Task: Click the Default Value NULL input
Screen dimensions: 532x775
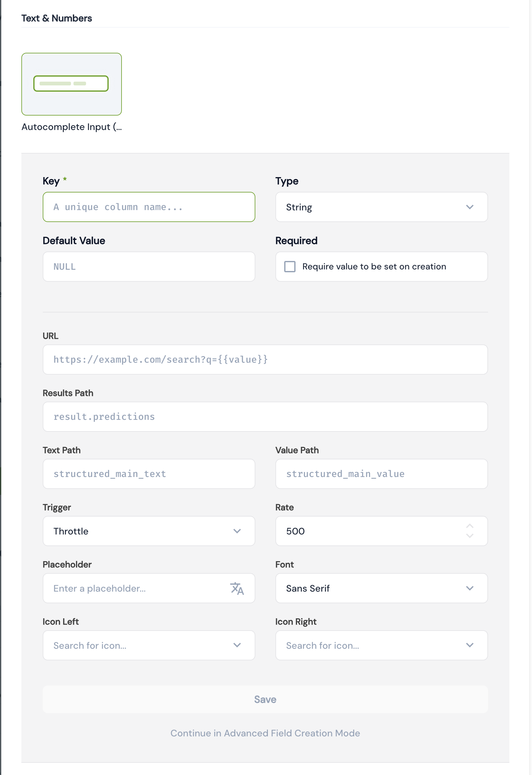Action: [x=149, y=267]
